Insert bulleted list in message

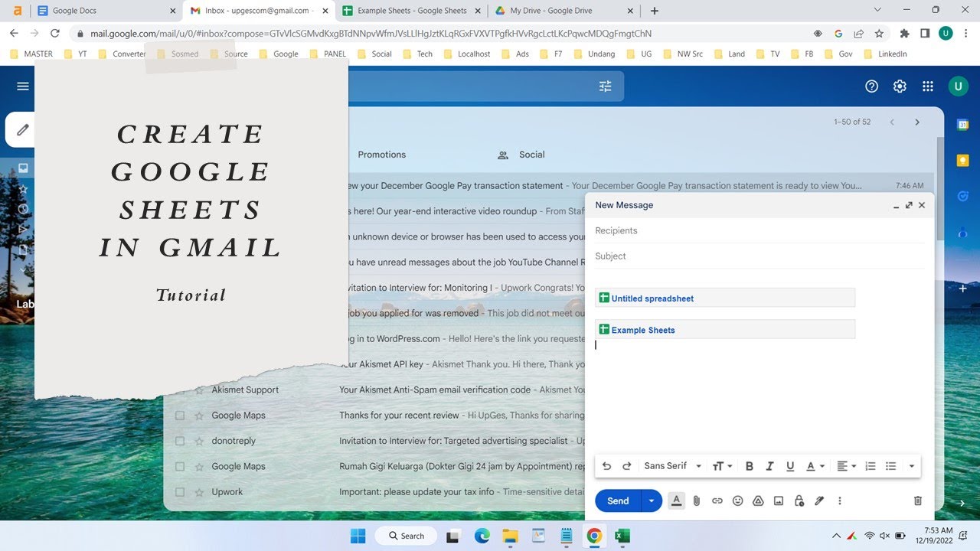tap(890, 466)
